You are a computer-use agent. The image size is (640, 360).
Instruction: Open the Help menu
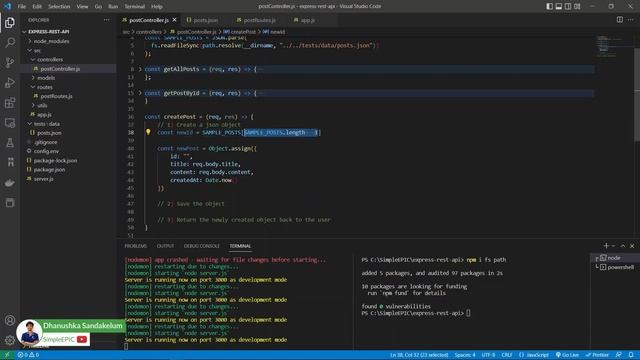click(x=157, y=7)
